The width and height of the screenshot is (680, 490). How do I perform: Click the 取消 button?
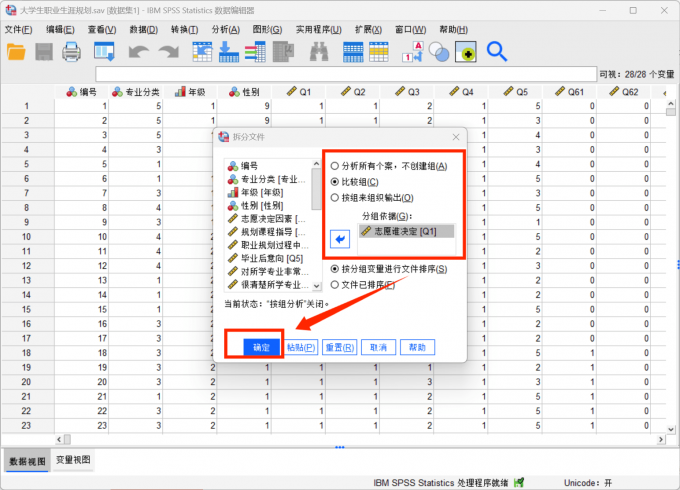379,347
